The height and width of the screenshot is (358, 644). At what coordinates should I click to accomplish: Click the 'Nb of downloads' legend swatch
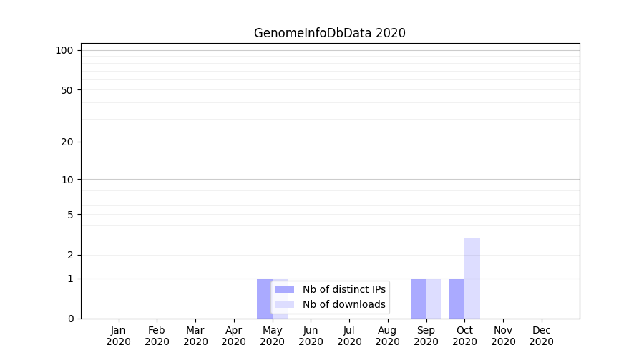pos(284,304)
